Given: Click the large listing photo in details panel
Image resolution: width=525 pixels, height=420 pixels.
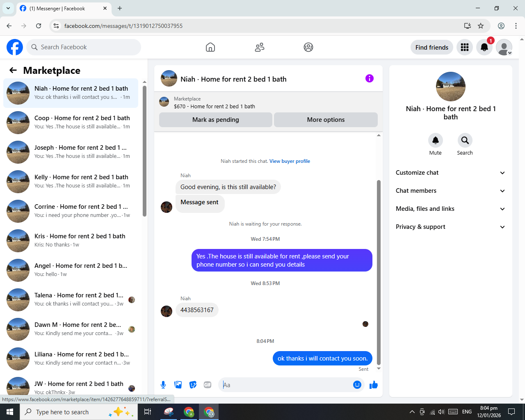Looking at the screenshot, I should click(451, 87).
